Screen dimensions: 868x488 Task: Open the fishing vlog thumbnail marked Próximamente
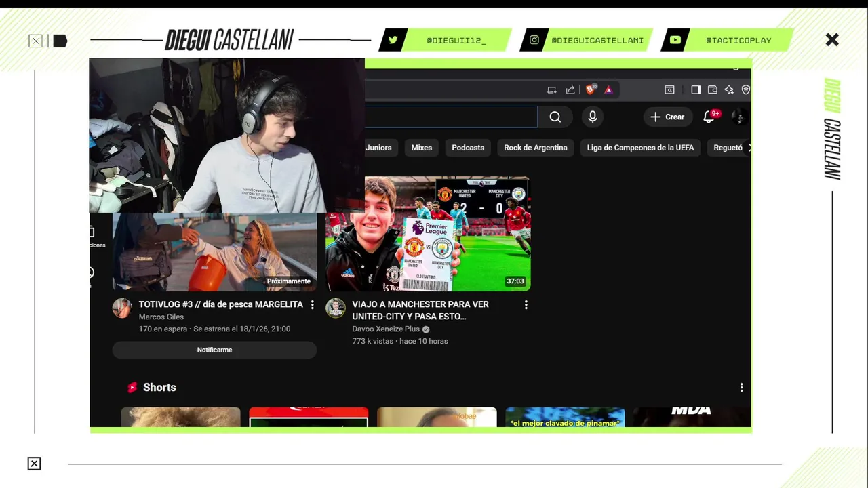pos(214,252)
